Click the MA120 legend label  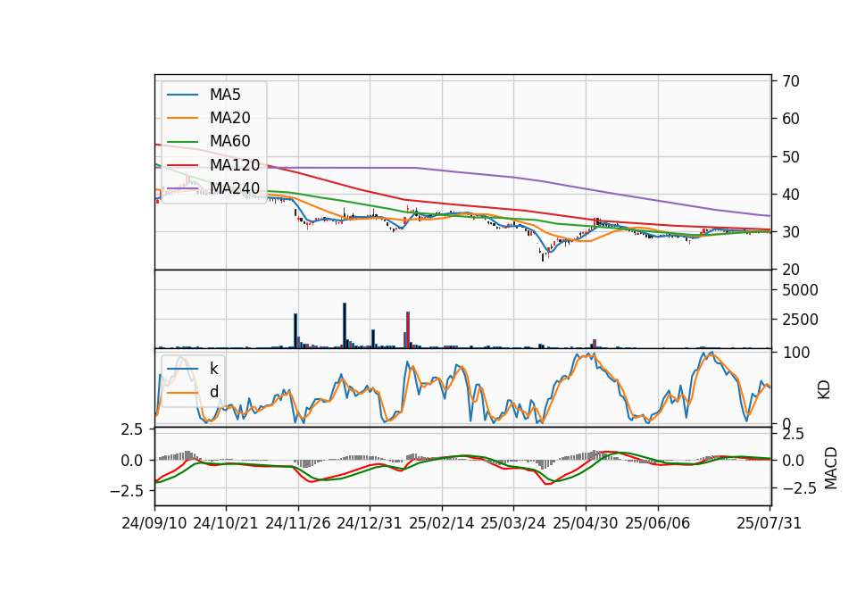(235, 164)
